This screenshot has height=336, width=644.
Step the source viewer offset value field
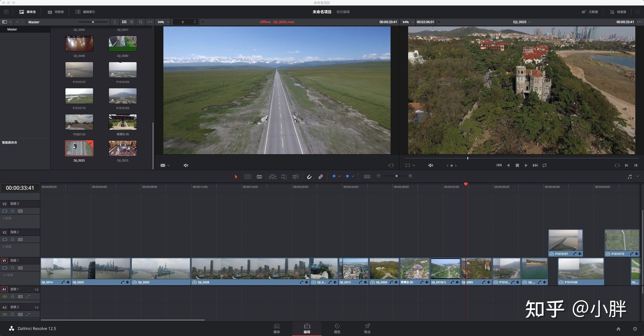(x=186, y=22)
